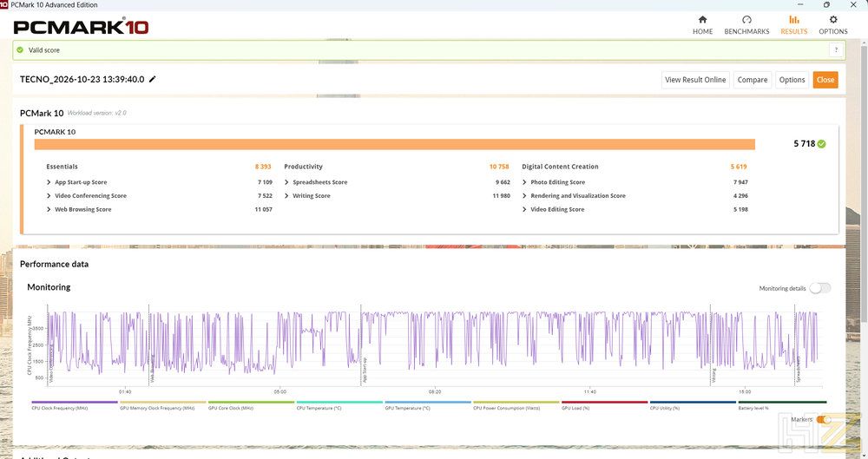This screenshot has height=459, width=868.
Task: Toggle the GPU Load legend series
Action: point(604,405)
